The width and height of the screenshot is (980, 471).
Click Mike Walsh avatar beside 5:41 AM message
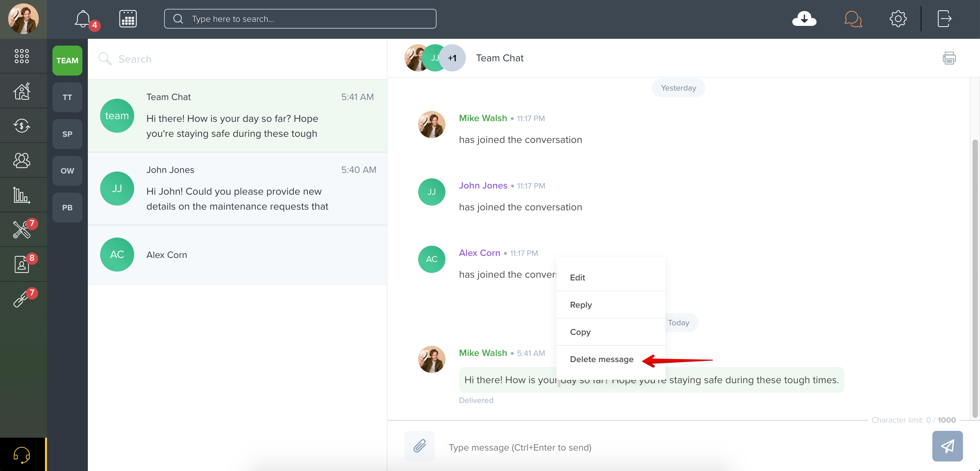(x=431, y=359)
